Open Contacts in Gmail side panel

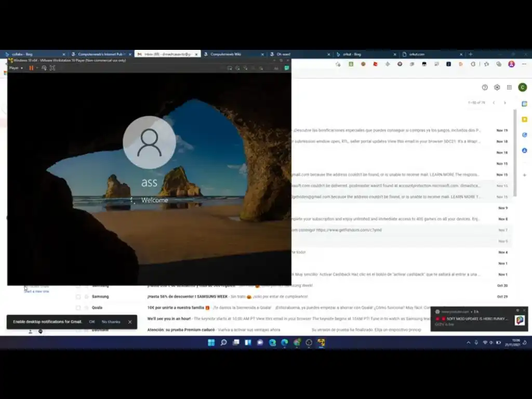(x=525, y=151)
